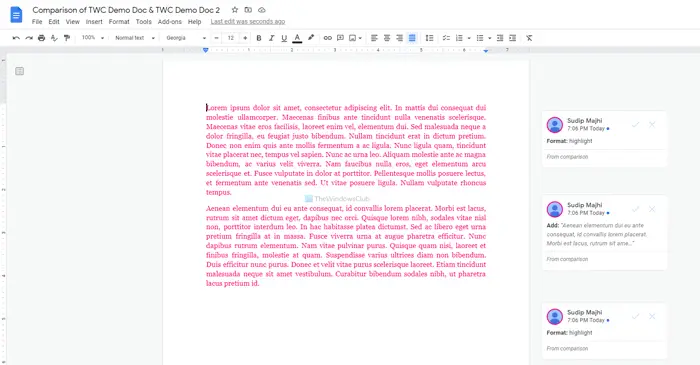Open the Add-ons menu
The height and width of the screenshot is (365, 700).
170,21
